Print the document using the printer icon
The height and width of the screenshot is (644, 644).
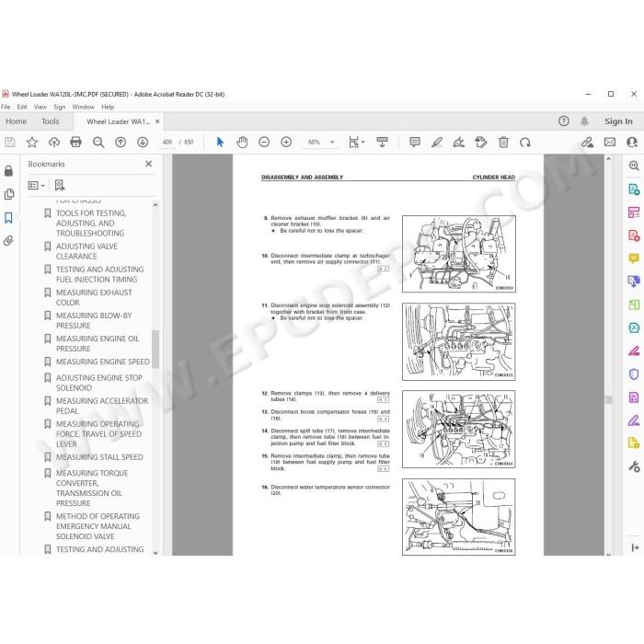(76, 142)
